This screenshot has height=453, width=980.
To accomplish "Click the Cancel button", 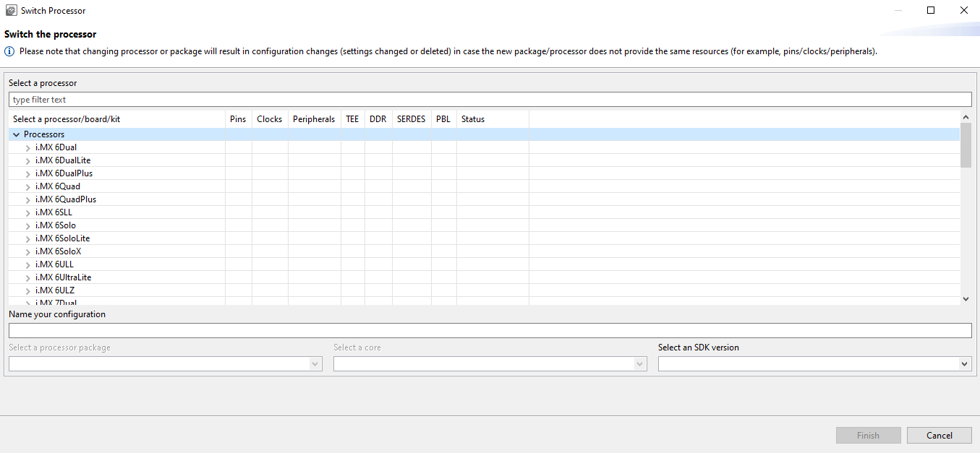I will [x=939, y=435].
